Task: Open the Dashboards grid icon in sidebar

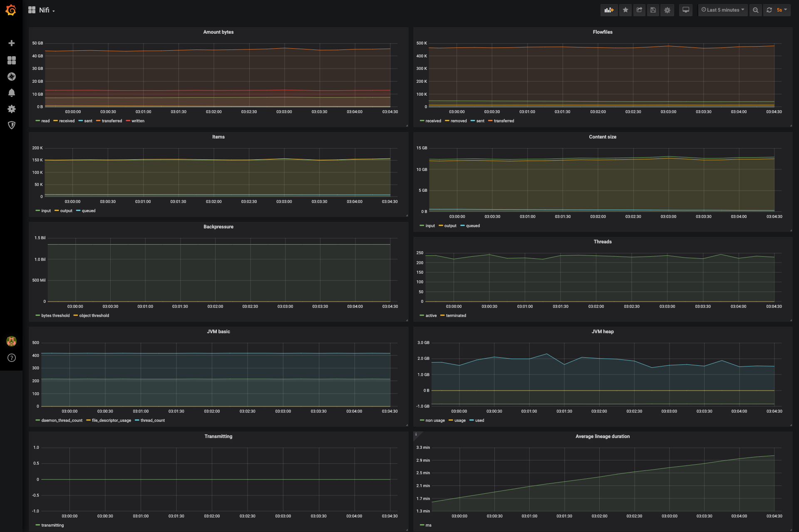Action: [x=12, y=60]
